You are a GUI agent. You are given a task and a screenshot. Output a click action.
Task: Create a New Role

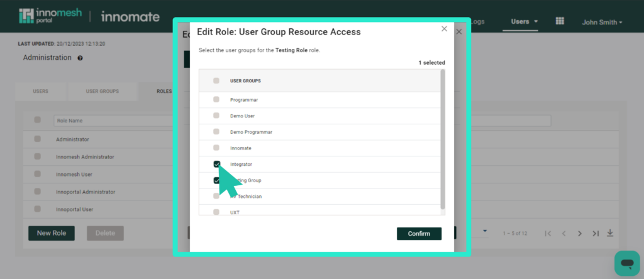tap(52, 233)
